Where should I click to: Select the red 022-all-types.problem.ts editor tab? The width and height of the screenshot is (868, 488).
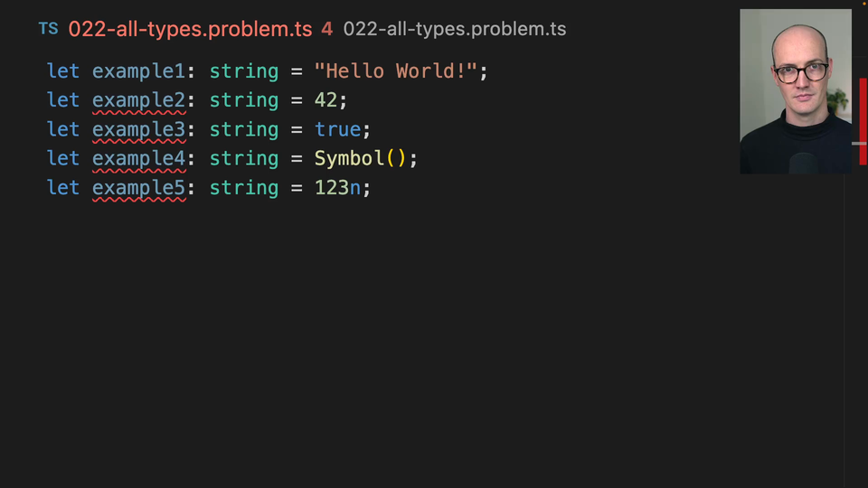pyautogui.click(x=190, y=29)
